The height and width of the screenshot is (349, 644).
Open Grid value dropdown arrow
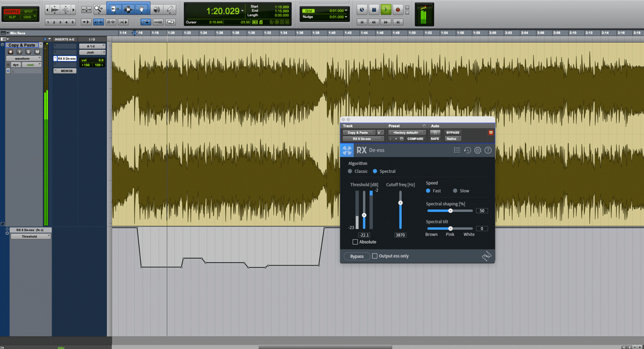(x=346, y=11)
